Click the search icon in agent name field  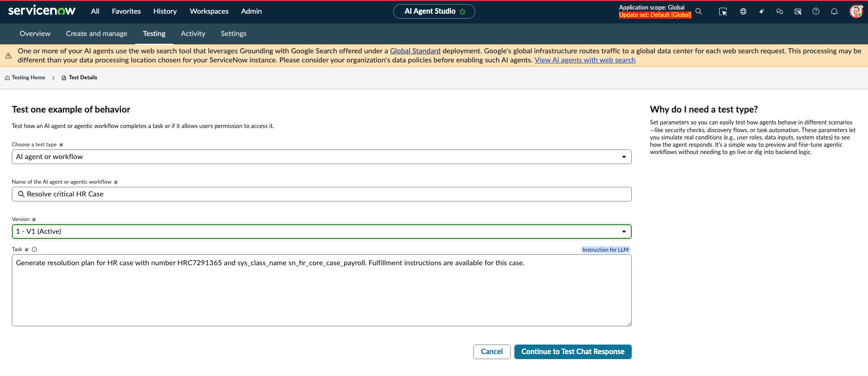tap(21, 194)
